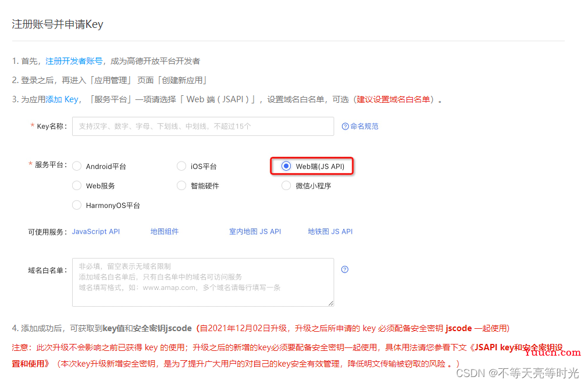Click the 域名白名单 field label
The height and width of the screenshot is (384, 588).
pyautogui.click(x=47, y=270)
